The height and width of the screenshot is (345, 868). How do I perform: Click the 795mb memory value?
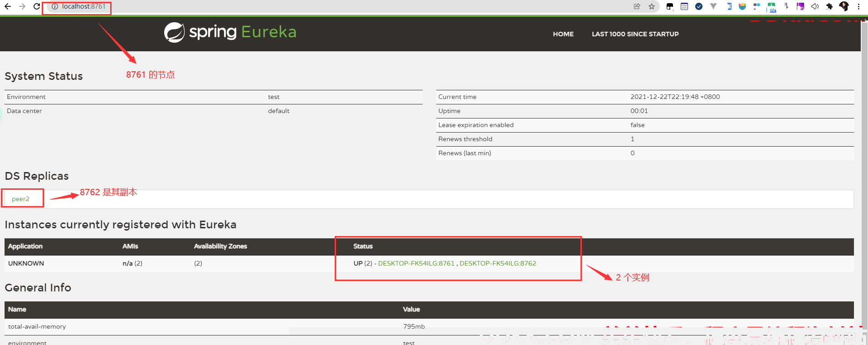point(414,326)
